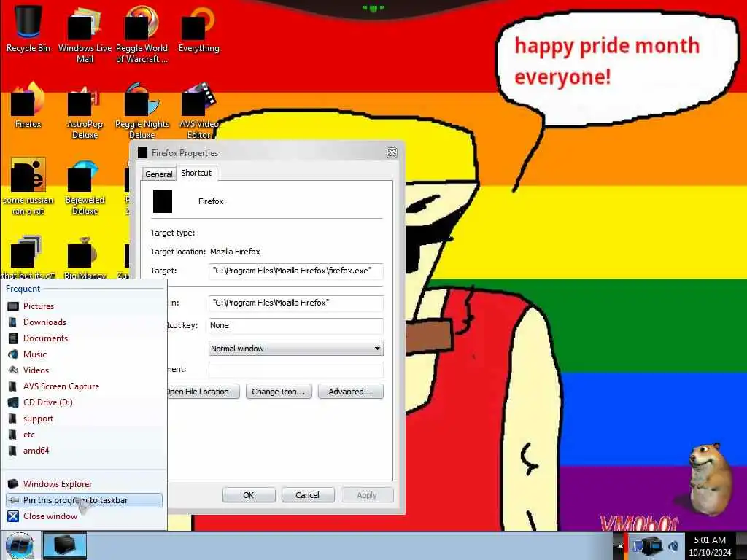Click the Target path field
747x560 pixels.
tap(296, 271)
